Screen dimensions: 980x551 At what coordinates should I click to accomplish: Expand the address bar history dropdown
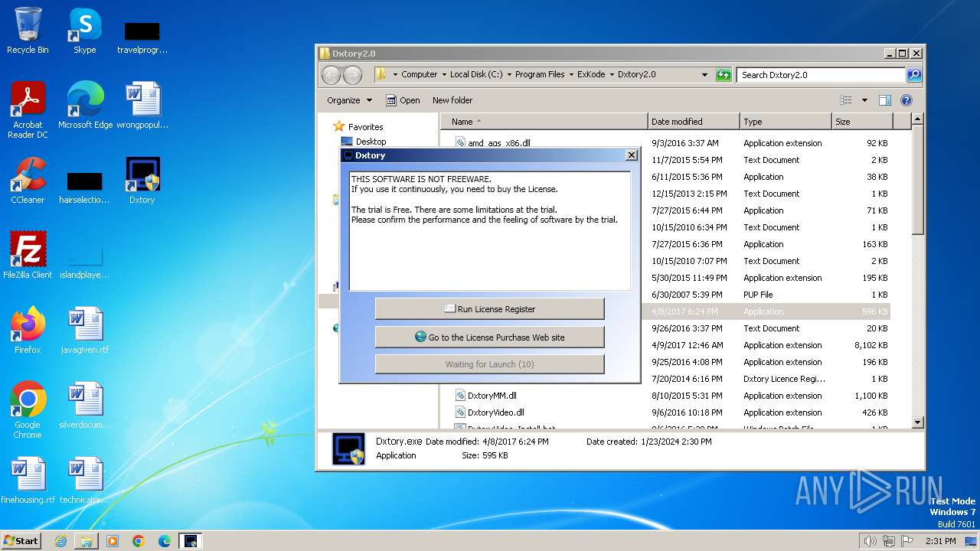704,74
